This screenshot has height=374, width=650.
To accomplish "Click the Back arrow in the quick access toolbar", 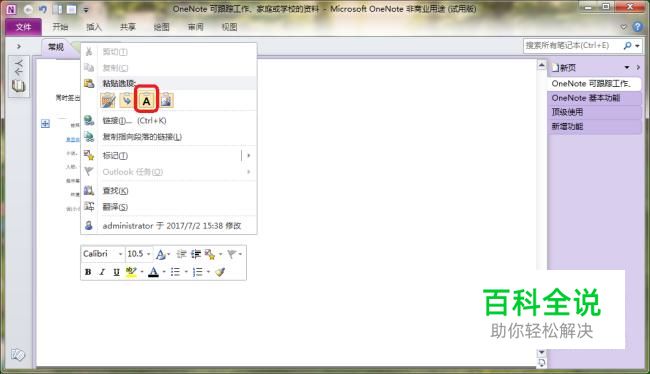I will tap(28, 9).
